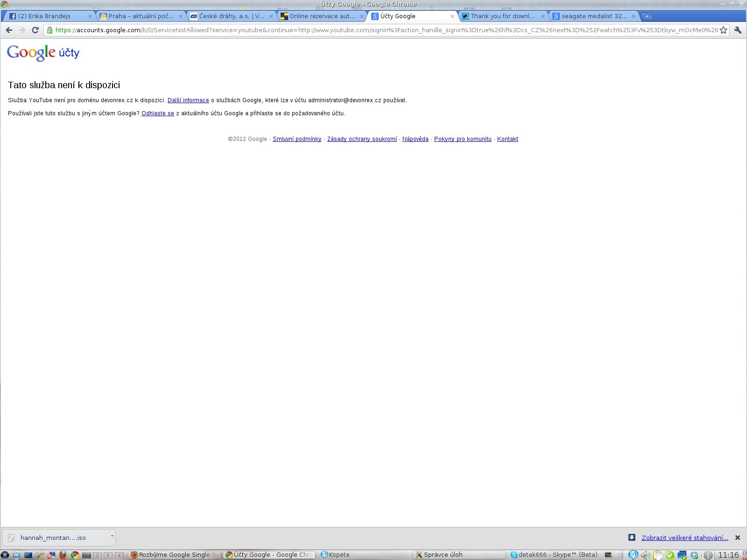Click the Google účty logo
The height and width of the screenshot is (560, 747).
(43, 52)
